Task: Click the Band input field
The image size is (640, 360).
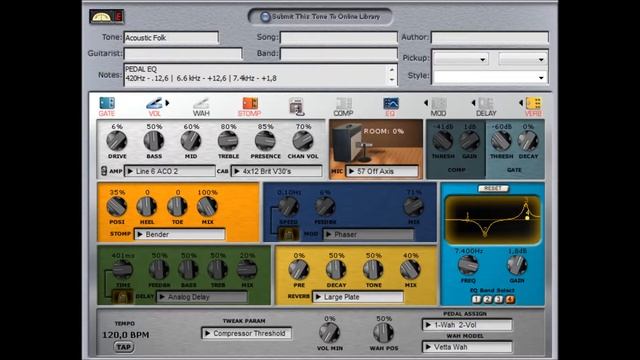Action: point(339,53)
